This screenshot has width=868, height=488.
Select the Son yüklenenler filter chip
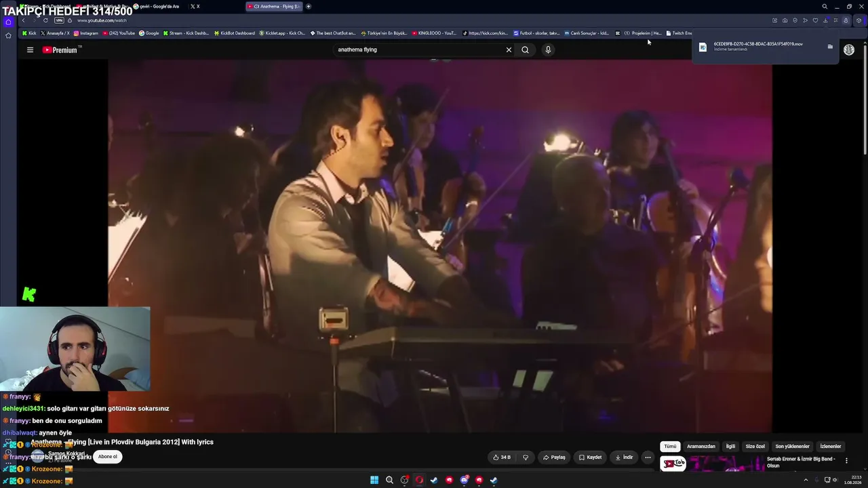pos(792,447)
